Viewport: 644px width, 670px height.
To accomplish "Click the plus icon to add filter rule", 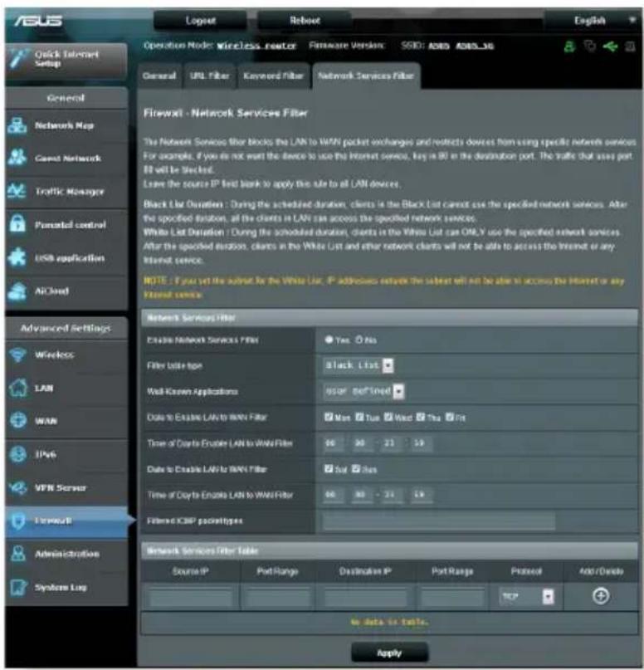I will click(x=601, y=595).
